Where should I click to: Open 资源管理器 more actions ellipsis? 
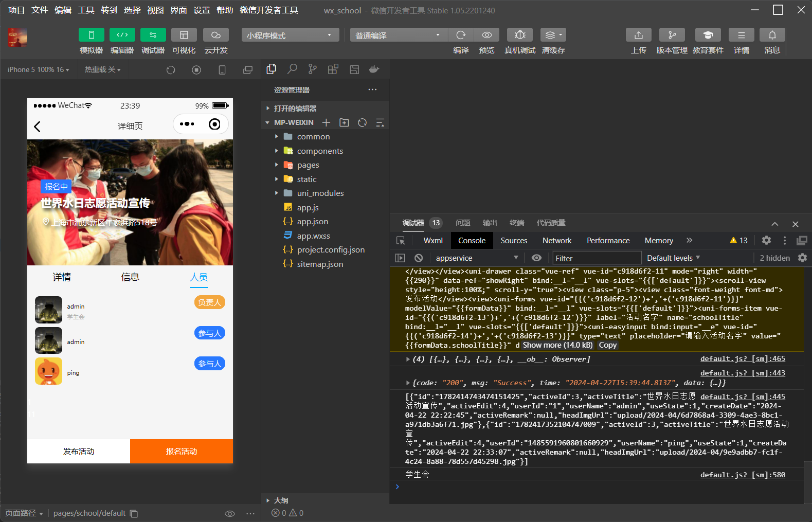(x=372, y=89)
